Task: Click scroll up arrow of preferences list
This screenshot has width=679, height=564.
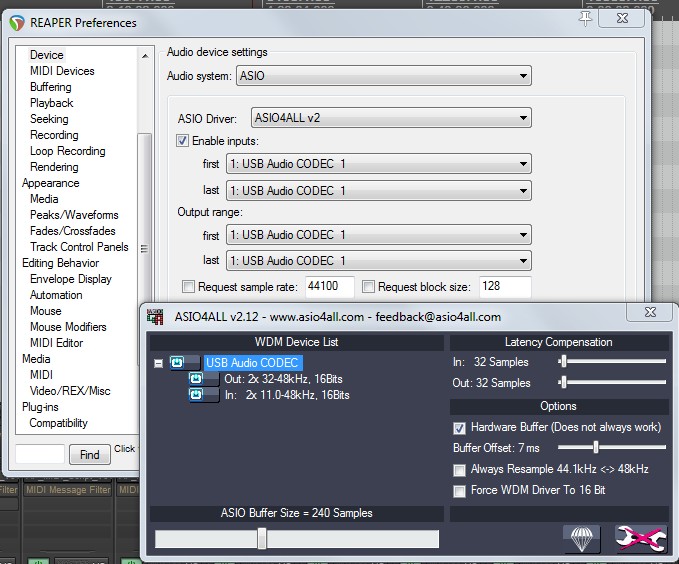Action: (x=145, y=56)
